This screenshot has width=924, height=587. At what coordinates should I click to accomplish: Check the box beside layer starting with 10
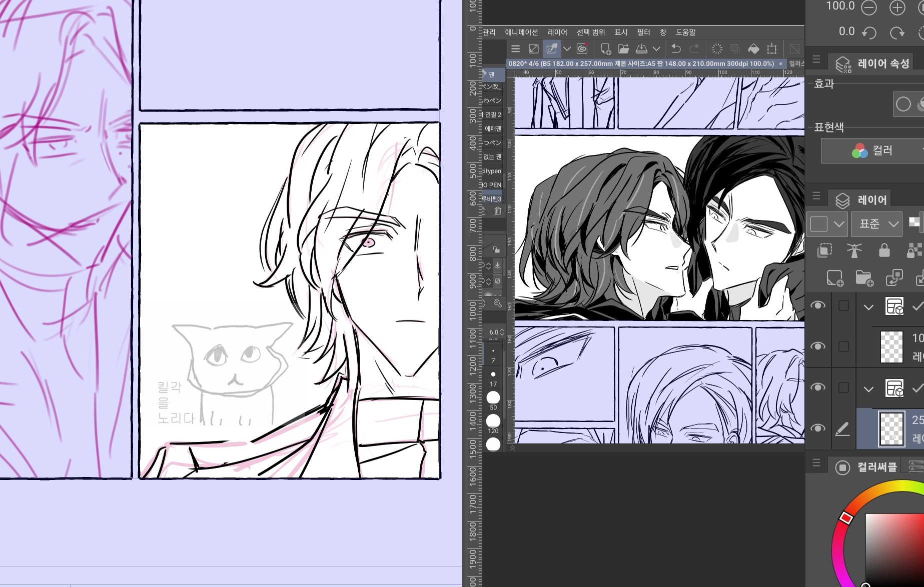[843, 346]
